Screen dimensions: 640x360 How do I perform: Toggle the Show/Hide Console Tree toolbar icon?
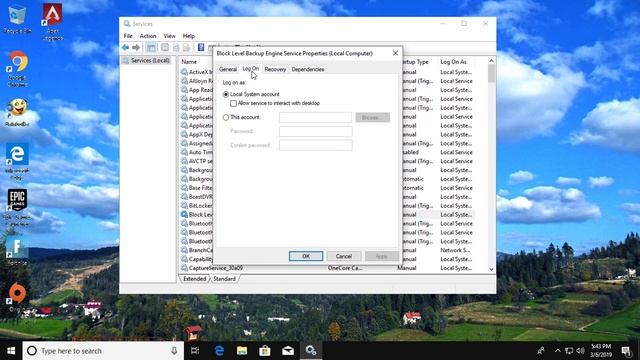(x=151, y=48)
